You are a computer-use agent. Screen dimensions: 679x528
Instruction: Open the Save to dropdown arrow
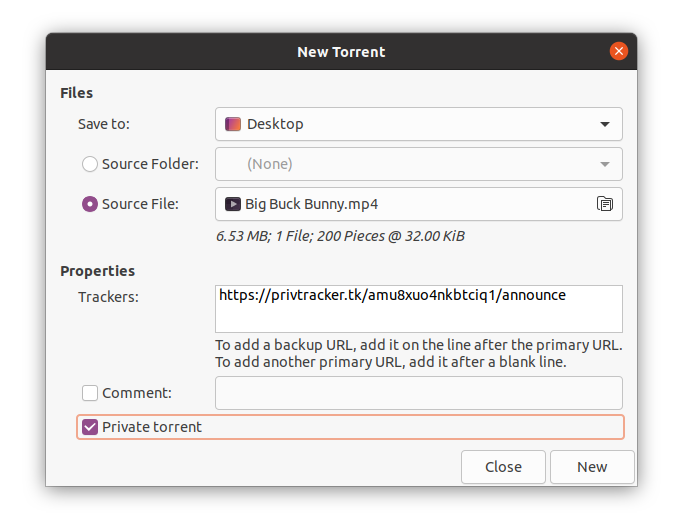(x=604, y=125)
